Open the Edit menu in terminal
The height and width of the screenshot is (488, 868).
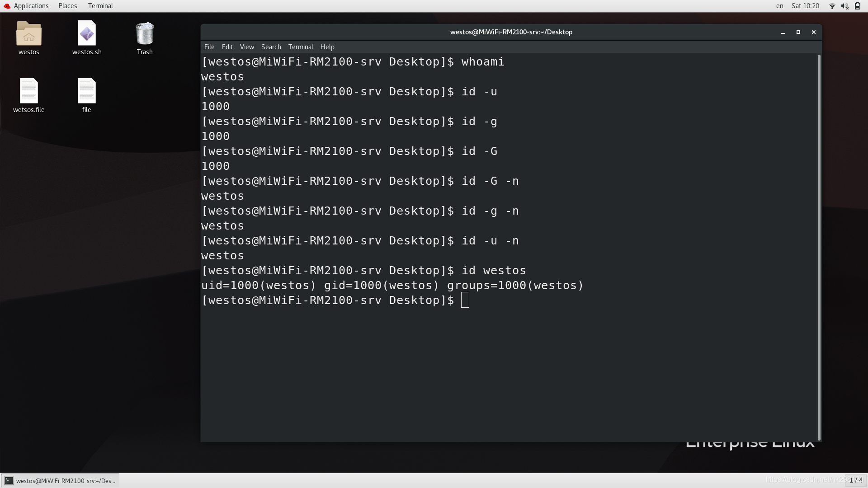[227, 47]
